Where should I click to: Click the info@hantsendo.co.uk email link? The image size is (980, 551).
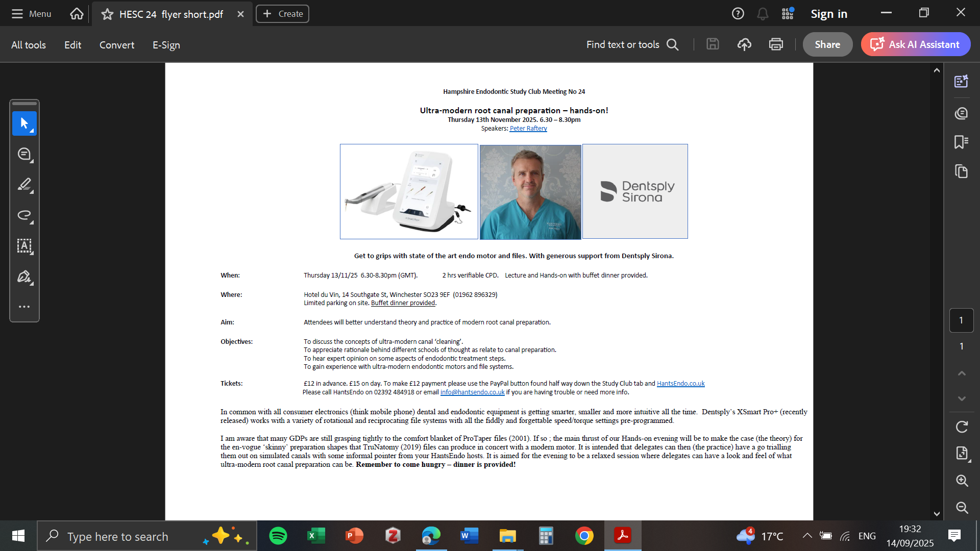(x=472, y=392)
